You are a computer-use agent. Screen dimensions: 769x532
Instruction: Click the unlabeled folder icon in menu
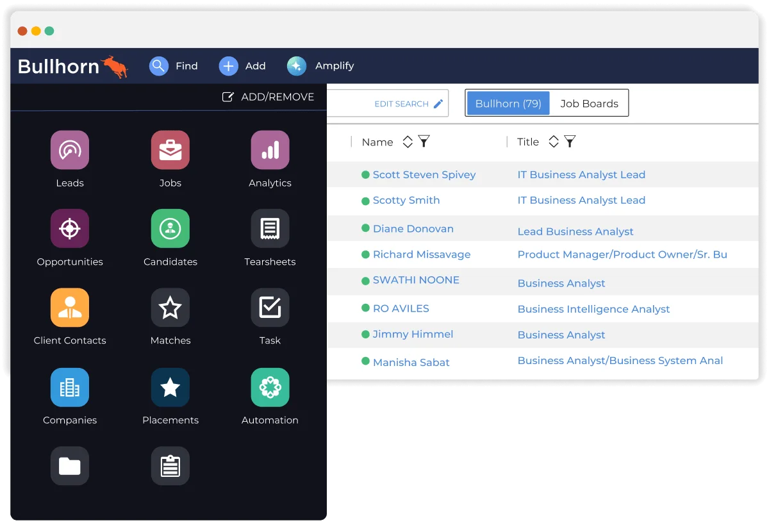click(70, 466)
